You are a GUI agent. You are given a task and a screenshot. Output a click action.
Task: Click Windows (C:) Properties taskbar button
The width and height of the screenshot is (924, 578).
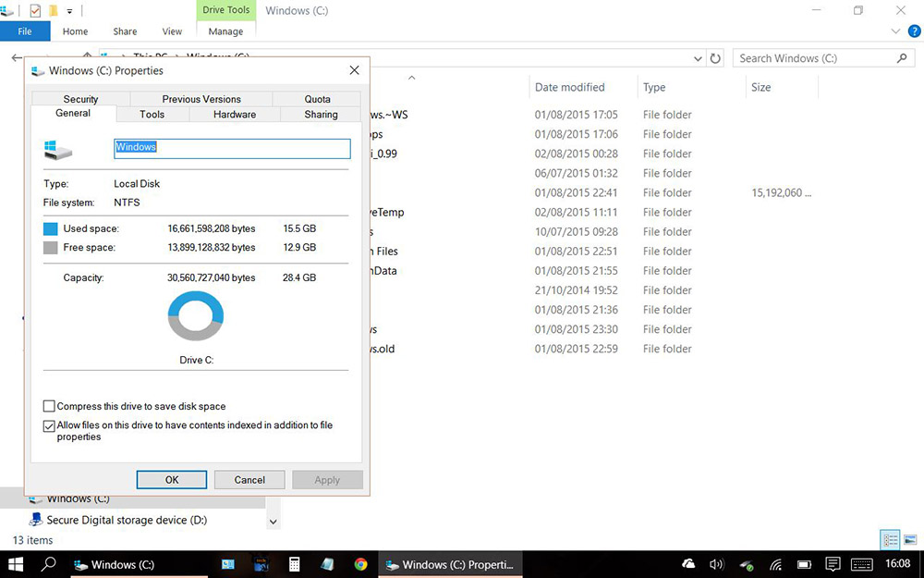450,565
